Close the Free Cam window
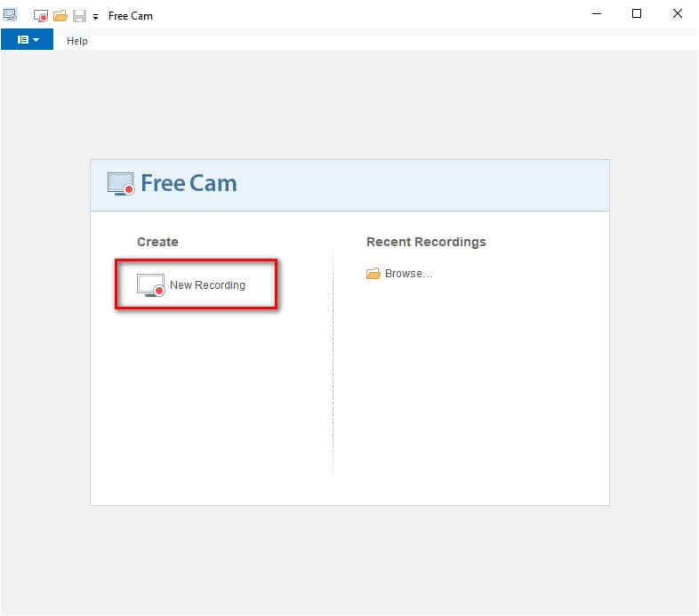699x616 pixels. 678,14
